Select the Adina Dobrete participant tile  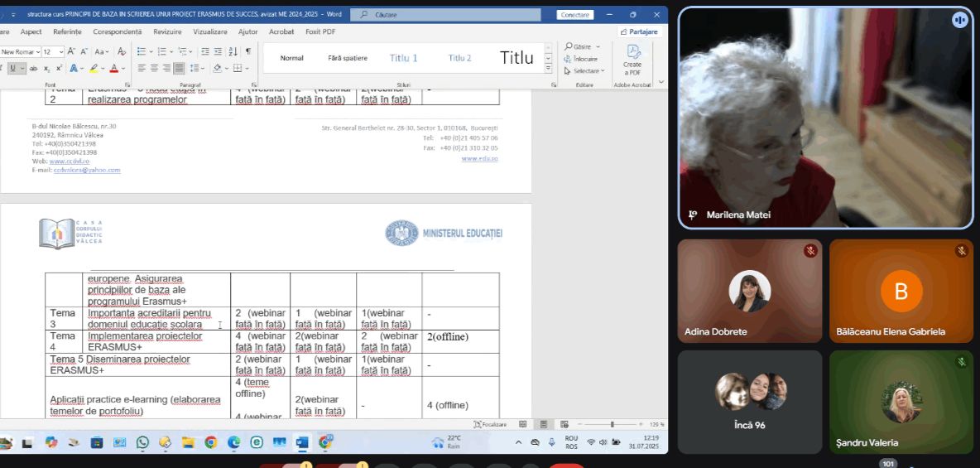point(750,290)
